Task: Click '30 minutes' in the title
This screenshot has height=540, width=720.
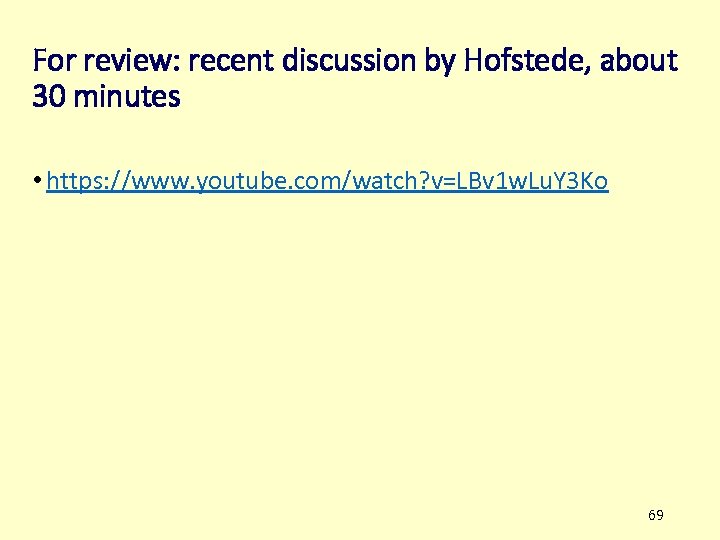Action: click(x=106, y=96)
